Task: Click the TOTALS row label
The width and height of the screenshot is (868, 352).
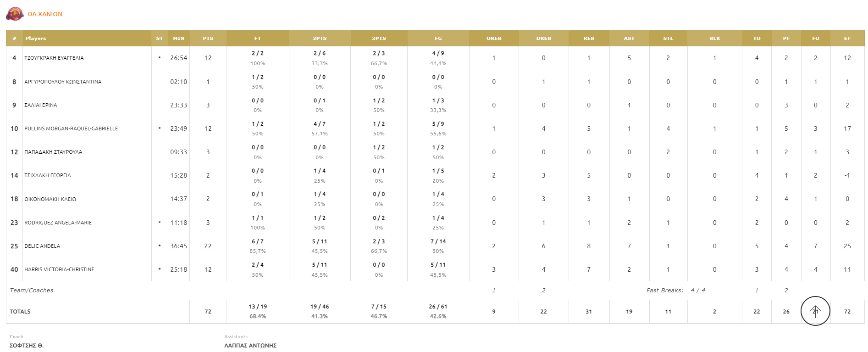Action: [x=20, y=312]
